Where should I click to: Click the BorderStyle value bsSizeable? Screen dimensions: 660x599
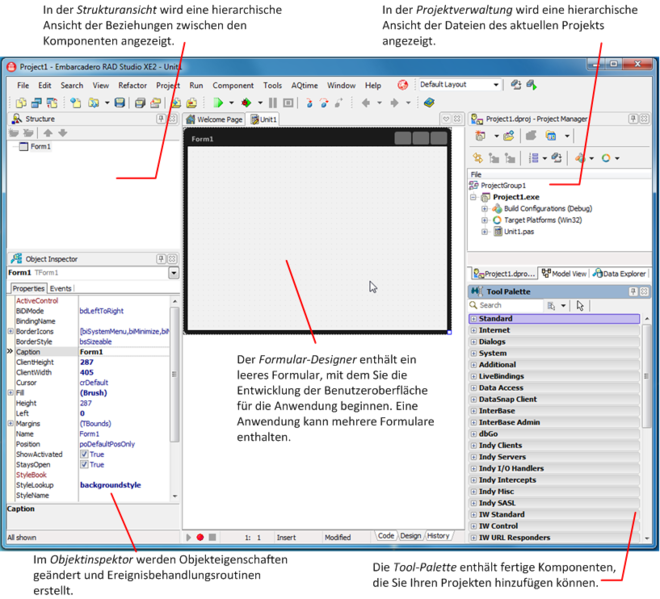click(x=96, y=342)
